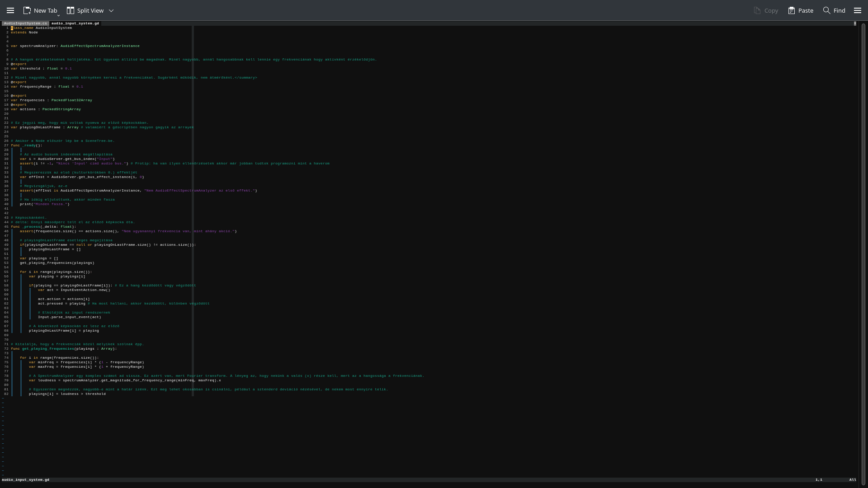
Task: Click the vim status bar filename audio_input_system.gd
Action: click(x=26, y=479)
